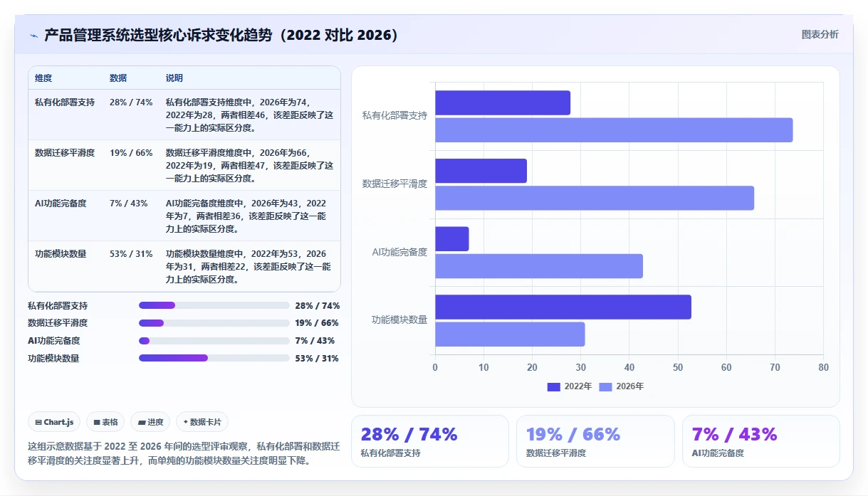Select the 数据卡片 tag chip
868x496 pixels.
click(x=202, y=422)
